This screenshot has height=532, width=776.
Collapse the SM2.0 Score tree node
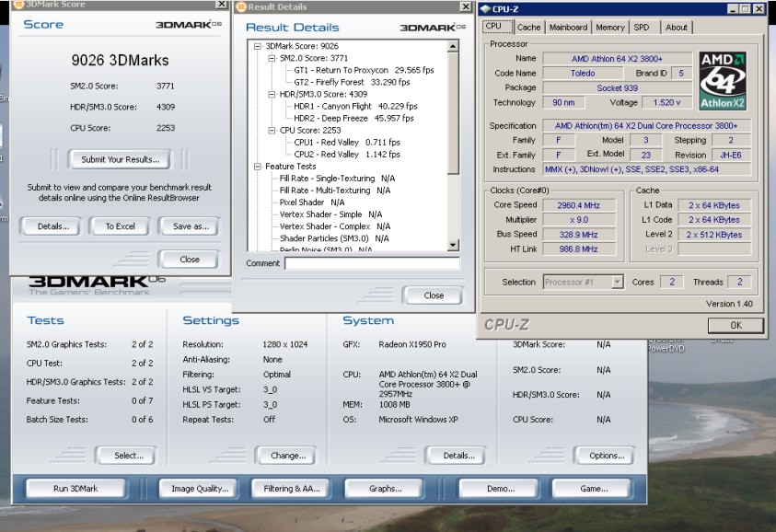272,58
